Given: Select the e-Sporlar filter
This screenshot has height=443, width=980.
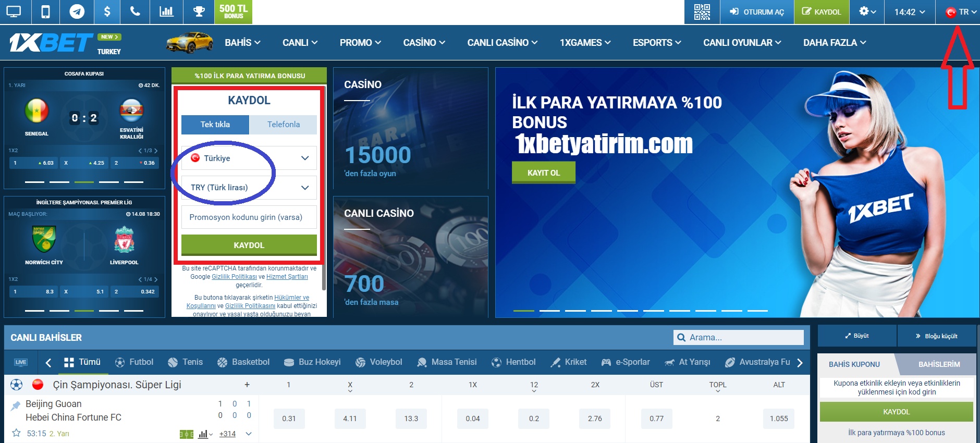Looking at the screenshot, I should pos(626,362).
